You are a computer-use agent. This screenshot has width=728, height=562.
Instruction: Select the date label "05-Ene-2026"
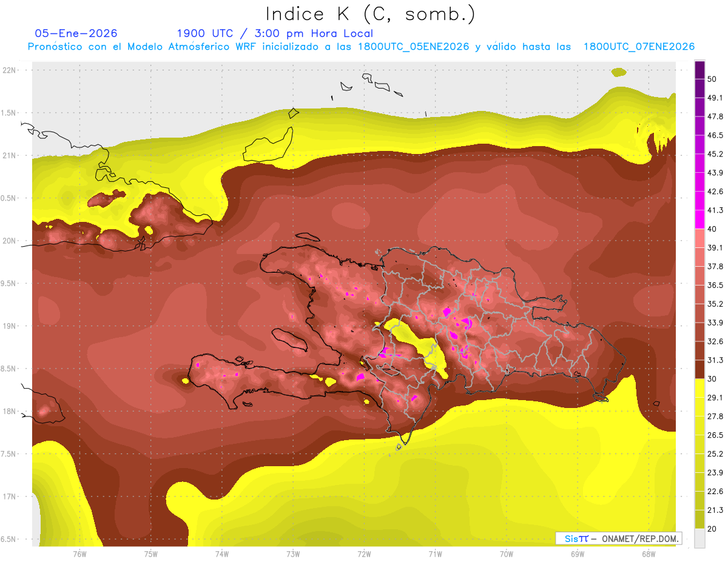coord(76,33)
